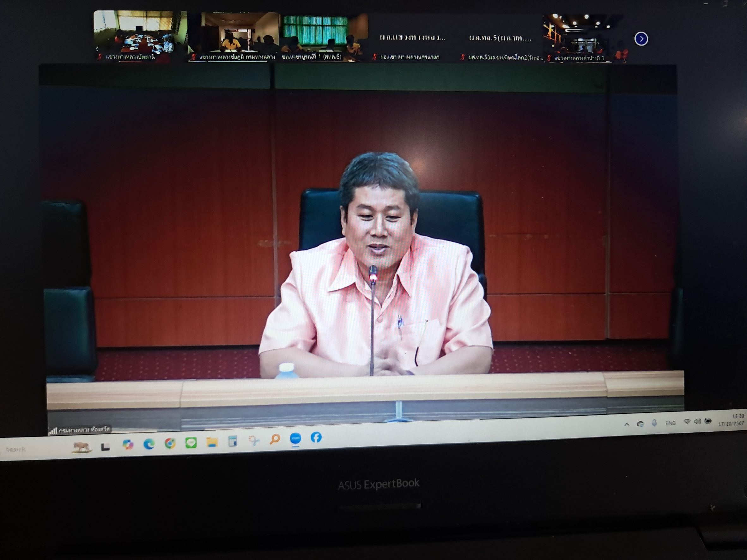Click the orange magnifier search app icon
The width and height of the screenshot is (747, 560).
(x=275, y=439)
